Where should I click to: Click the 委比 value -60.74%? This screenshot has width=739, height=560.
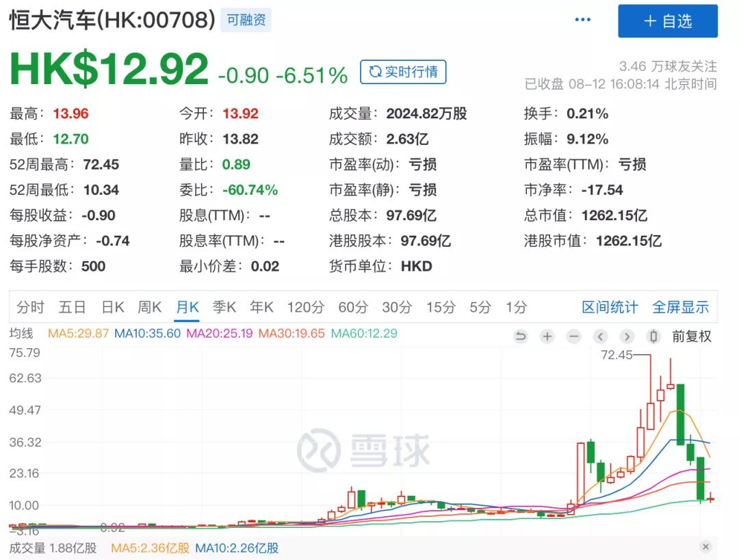[x=250, y=190]
